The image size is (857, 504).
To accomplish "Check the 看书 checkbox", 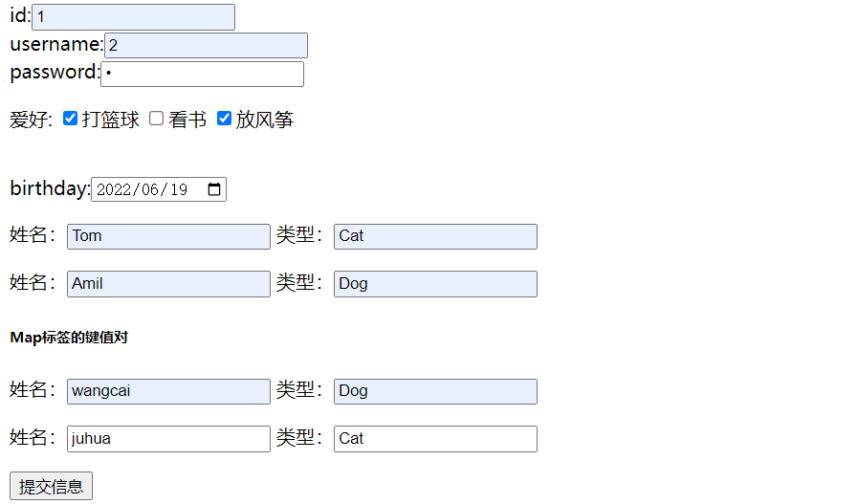I will 157,119.
